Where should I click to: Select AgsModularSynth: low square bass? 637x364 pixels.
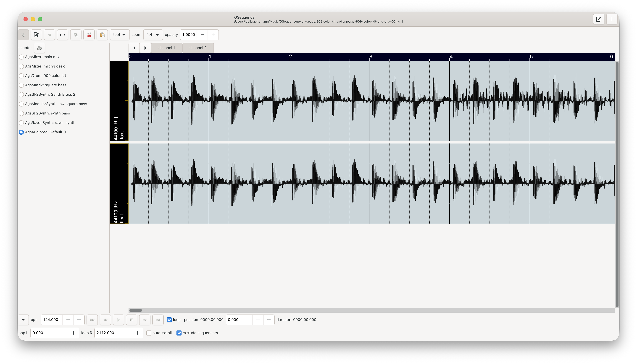21,104
